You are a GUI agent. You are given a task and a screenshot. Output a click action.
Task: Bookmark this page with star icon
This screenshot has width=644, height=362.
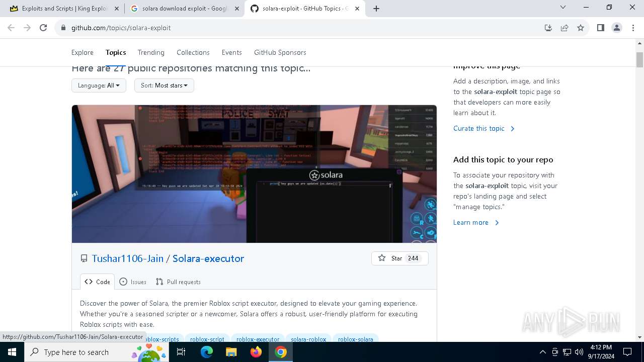[581, 28]
